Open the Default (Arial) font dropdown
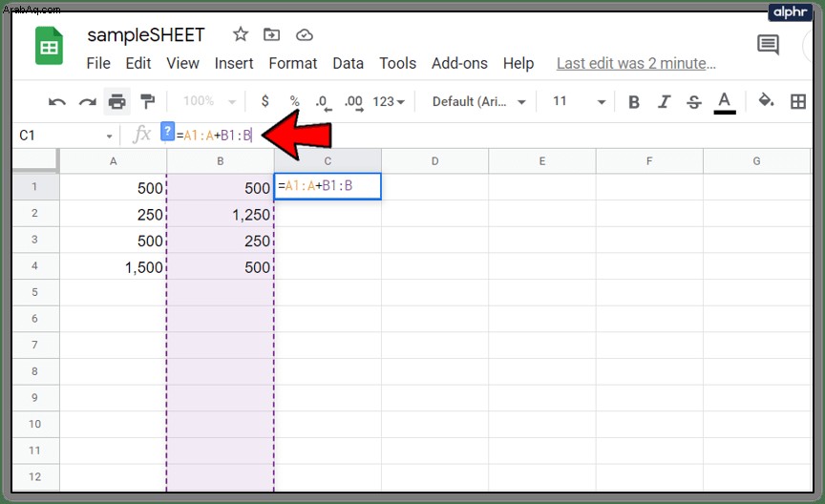The width and height of the screenshot is (825, 504). point(478,101)
